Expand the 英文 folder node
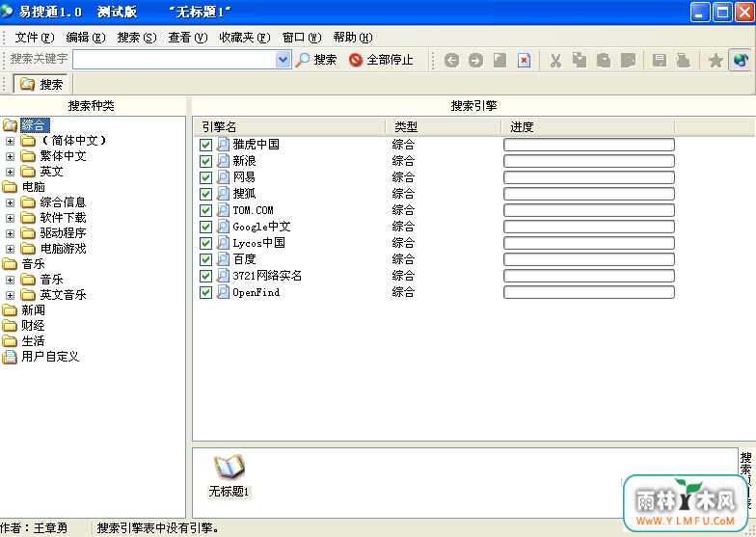The width and height of the screenshot is (756, 537). [10, 172]
